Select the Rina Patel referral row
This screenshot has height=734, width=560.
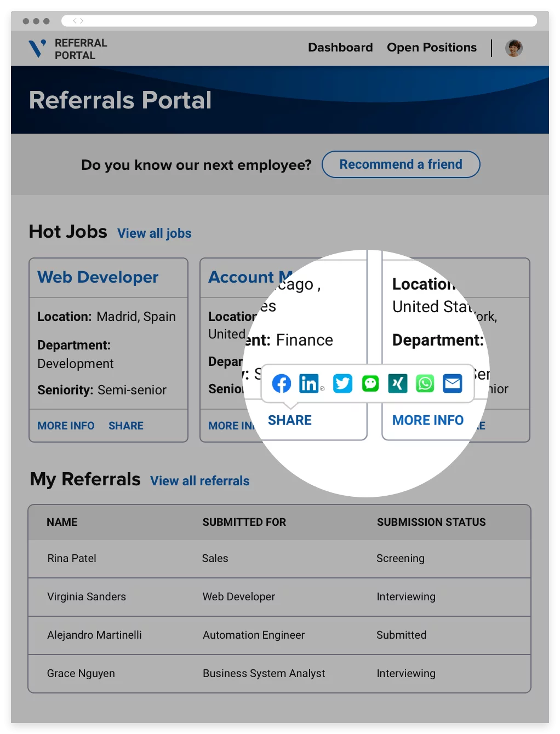[279, 559]
